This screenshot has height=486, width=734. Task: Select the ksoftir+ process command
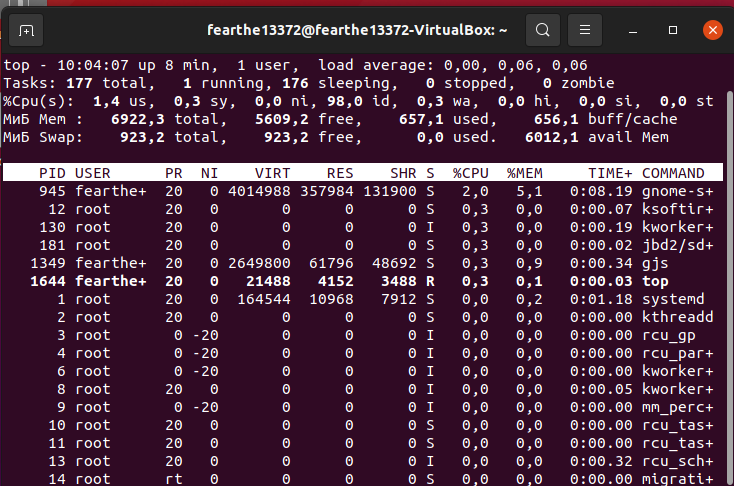pyautogui.click(x=677, y=209)
